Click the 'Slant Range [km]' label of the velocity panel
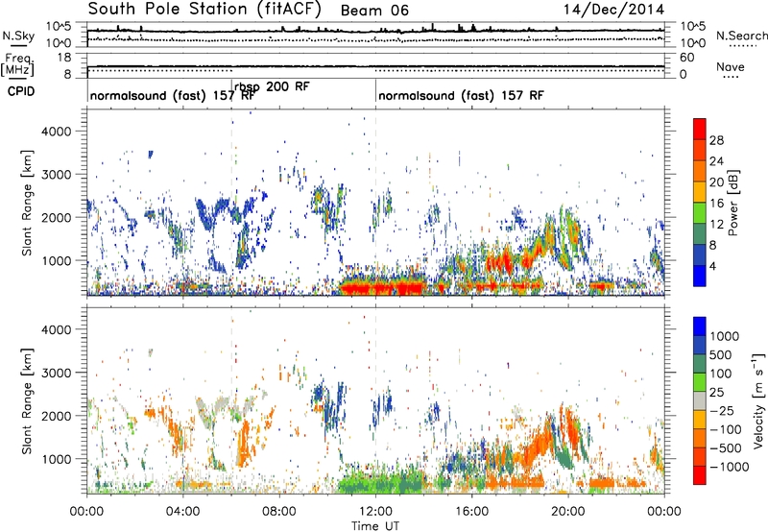The height and width of the screenshot is (532, 768). (27, 400)
